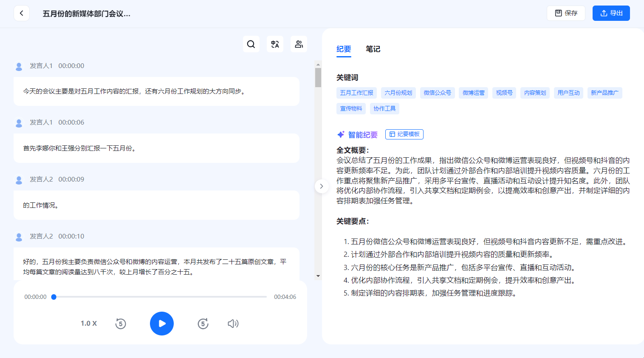The image size is (644, 358).
Task: Skip forward 5 seconds
Action: (x=203, y=324)
